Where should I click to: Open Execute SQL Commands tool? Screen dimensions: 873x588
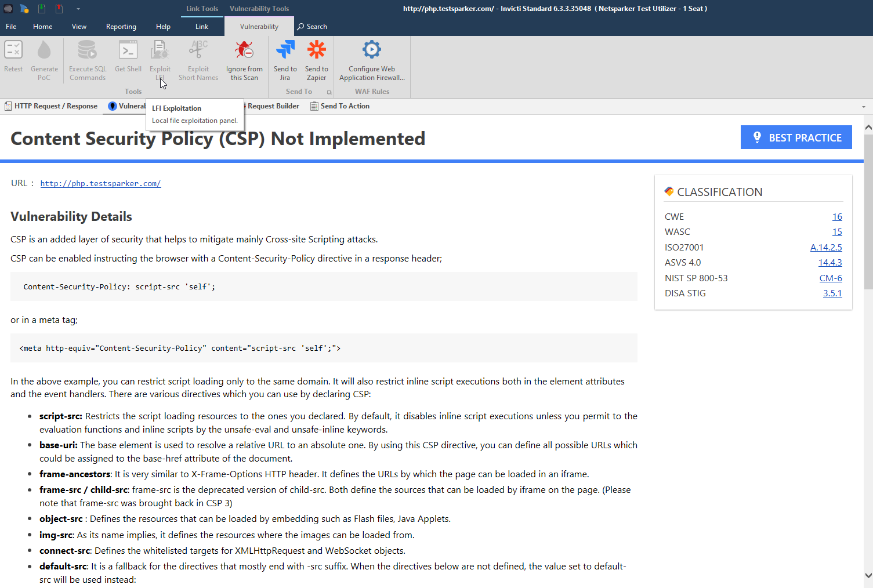coord(88,60)
